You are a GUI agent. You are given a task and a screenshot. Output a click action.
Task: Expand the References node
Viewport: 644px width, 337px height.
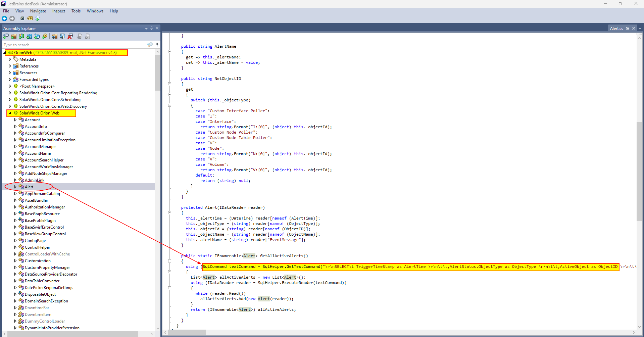tap(10, 66)
